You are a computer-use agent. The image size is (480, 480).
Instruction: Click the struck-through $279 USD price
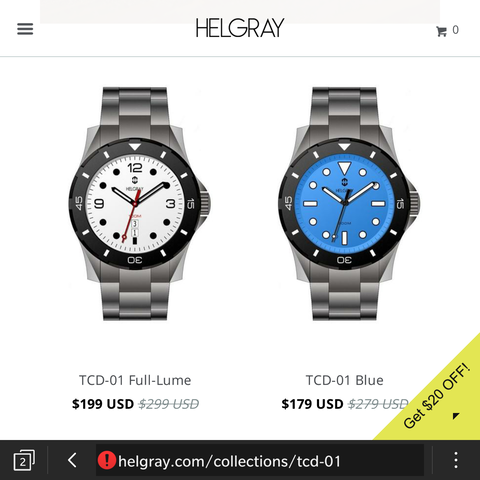point(378,404)
